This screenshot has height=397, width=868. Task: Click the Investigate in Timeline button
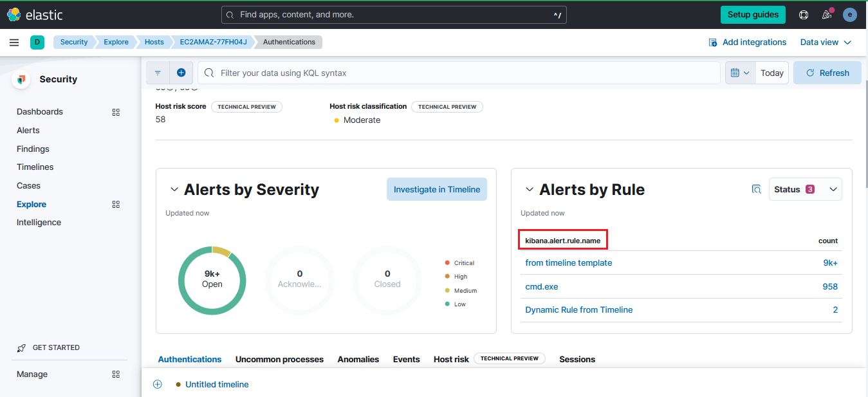437,189
